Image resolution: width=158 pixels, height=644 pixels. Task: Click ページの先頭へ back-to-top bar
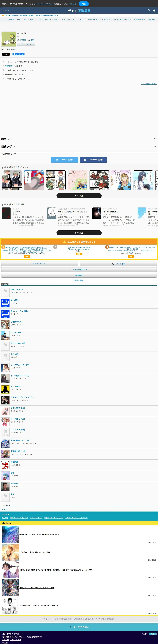point(79,627)
